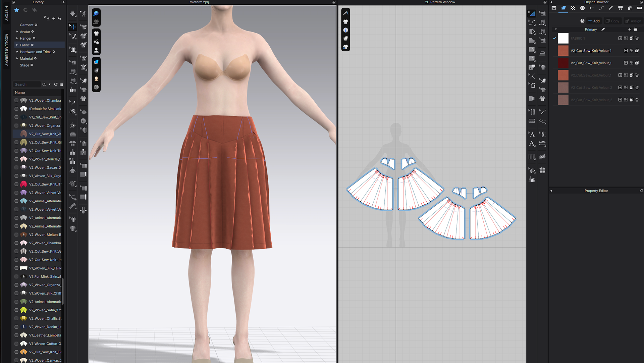Screen dimensions: 644x363
Task: Click the Add fabric button
Action: (594, 21)
